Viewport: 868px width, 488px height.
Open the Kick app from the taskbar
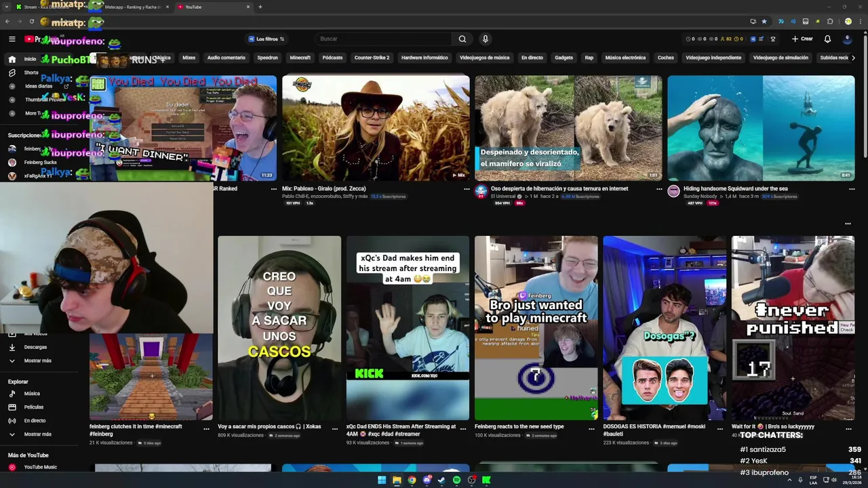[486, 480]
